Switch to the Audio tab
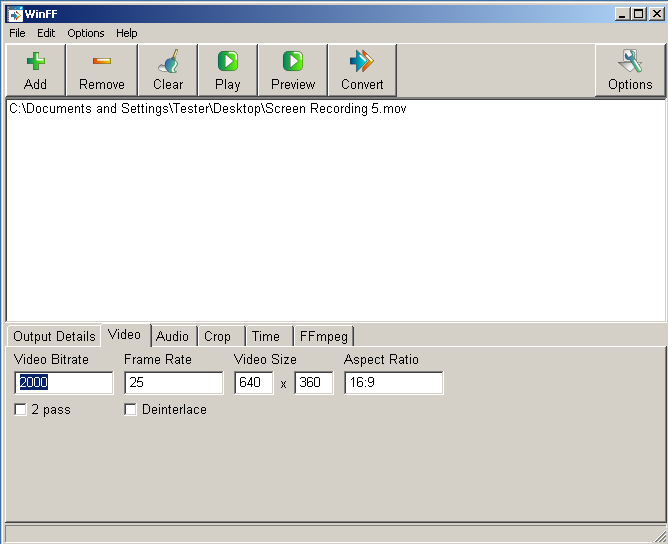668x544 pixels. (172, 336)
